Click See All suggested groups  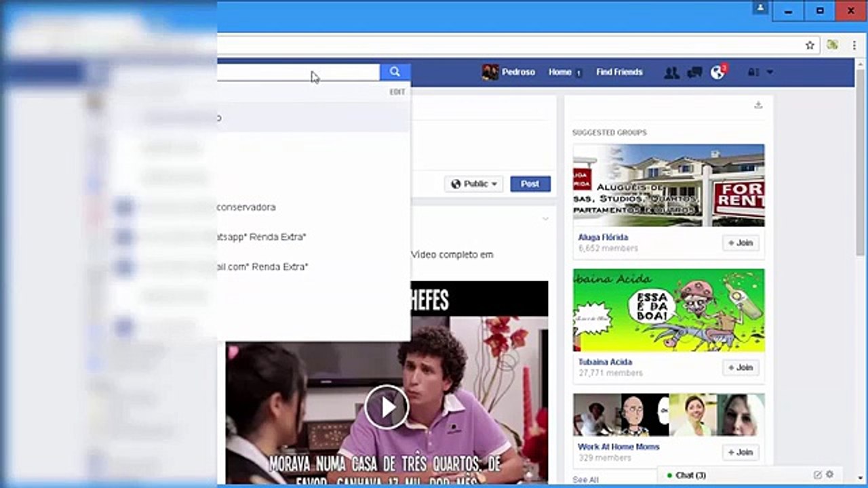pos(585,480)
